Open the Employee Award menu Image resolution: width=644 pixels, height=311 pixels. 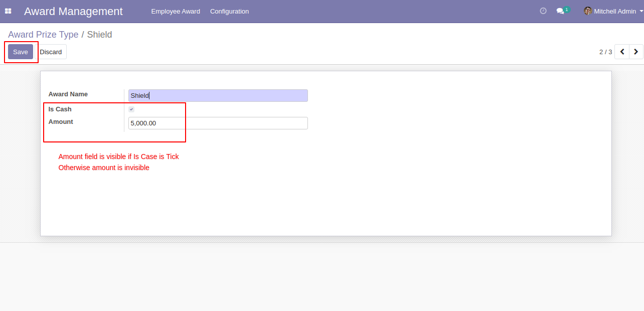click(176, 11)
